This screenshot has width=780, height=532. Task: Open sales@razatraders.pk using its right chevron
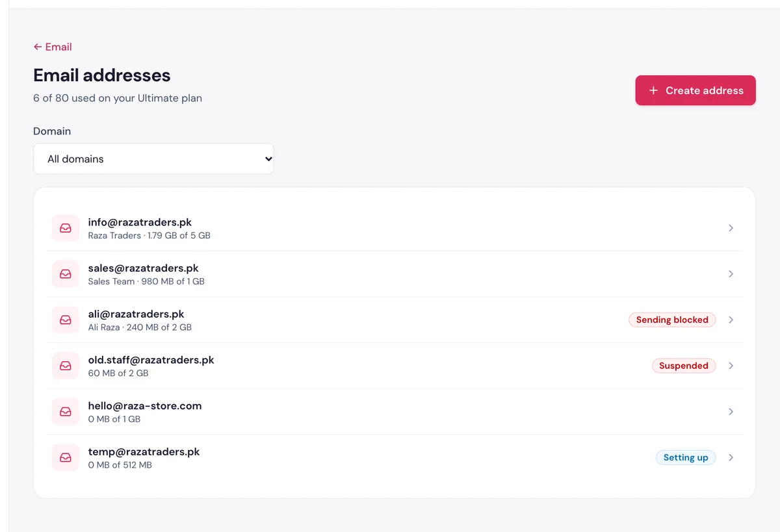tap(731, 274)
